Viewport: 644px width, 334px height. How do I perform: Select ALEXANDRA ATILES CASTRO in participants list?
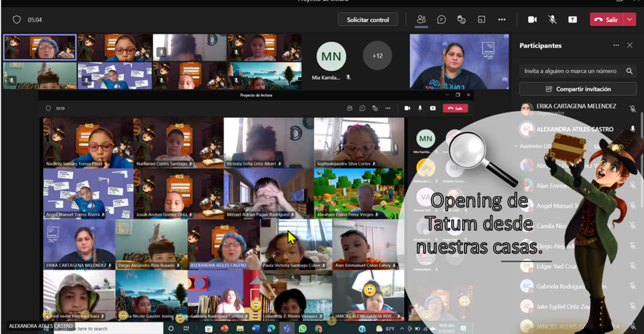coord(577,129)
